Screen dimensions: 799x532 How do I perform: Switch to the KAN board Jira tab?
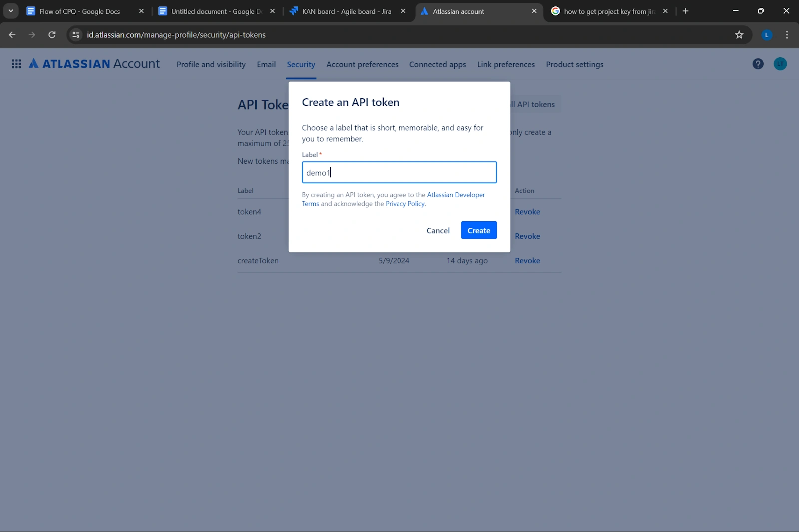(345, 11)
